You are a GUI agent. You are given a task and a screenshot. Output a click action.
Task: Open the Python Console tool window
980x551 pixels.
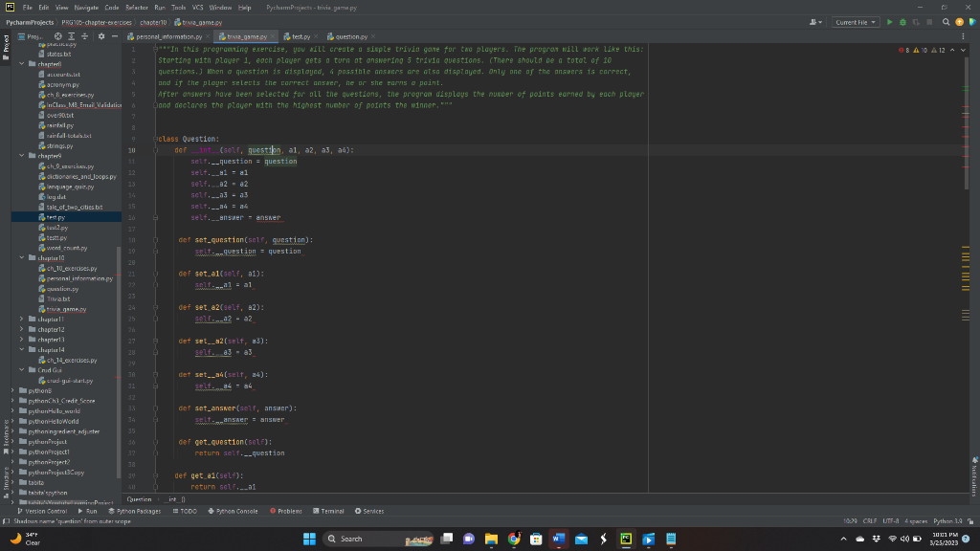click(x=234, y=511)
